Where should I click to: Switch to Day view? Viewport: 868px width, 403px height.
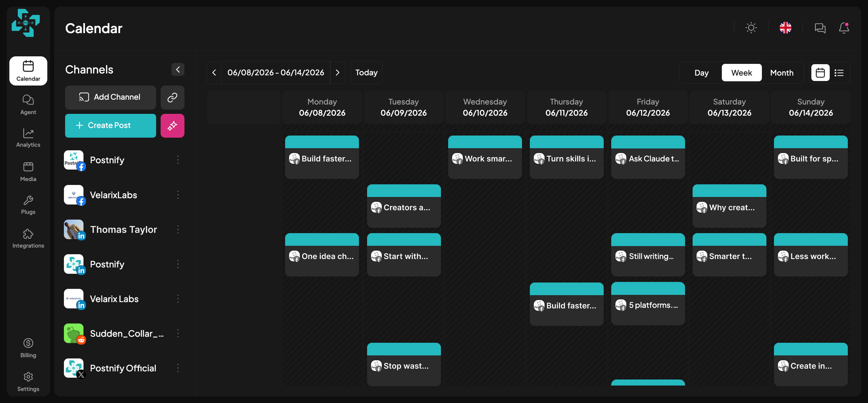(702, 73)
